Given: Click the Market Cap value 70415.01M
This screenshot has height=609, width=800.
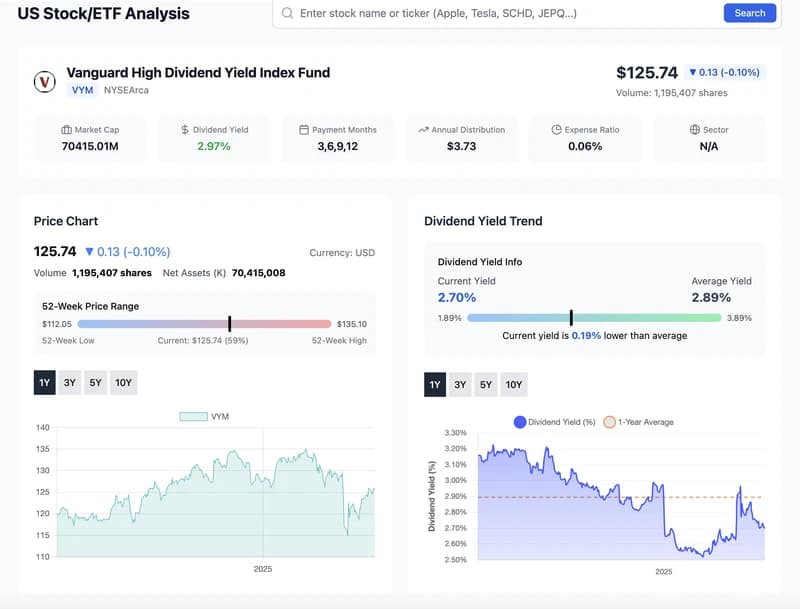Looking at the screenshot, I should click(90, 146).
